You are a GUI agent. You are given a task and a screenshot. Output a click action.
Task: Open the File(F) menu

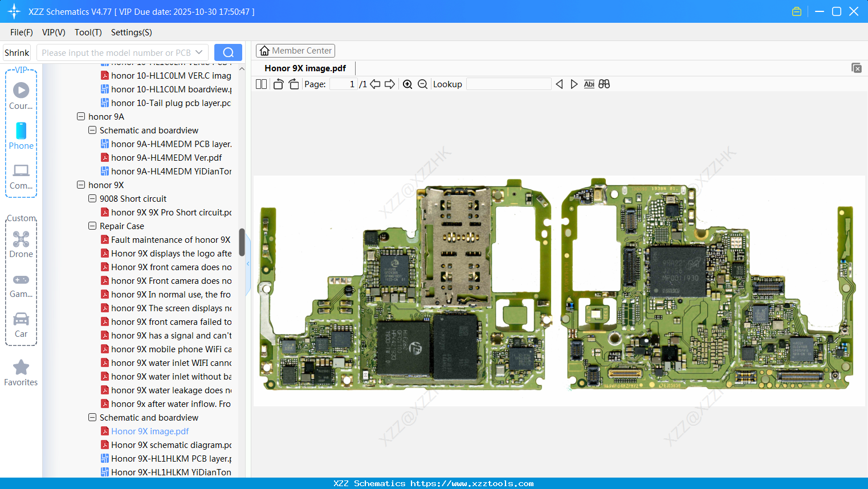pos(22,32)
